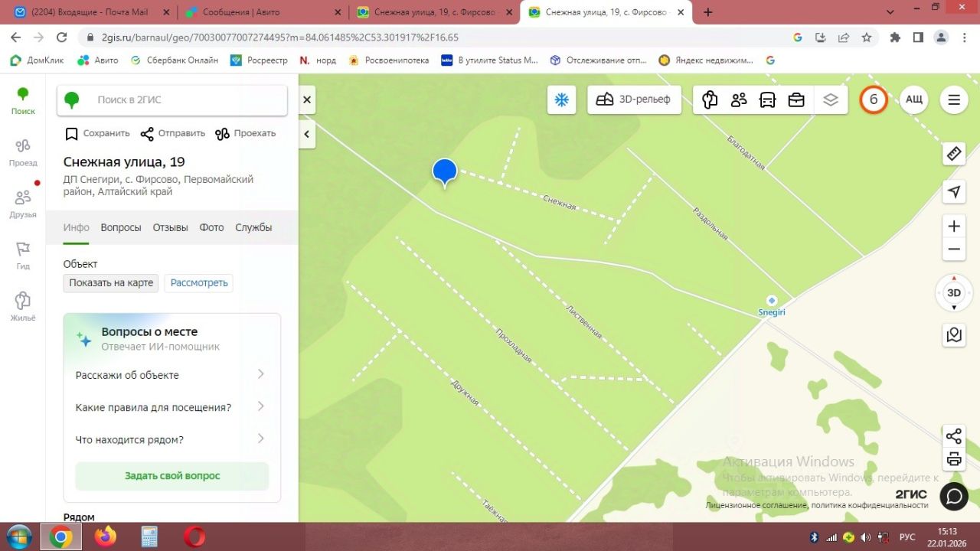Viewport: 980px width, 551px height.
Task: Switch to the Отзывы tab
Action: (x=170, y=227)
